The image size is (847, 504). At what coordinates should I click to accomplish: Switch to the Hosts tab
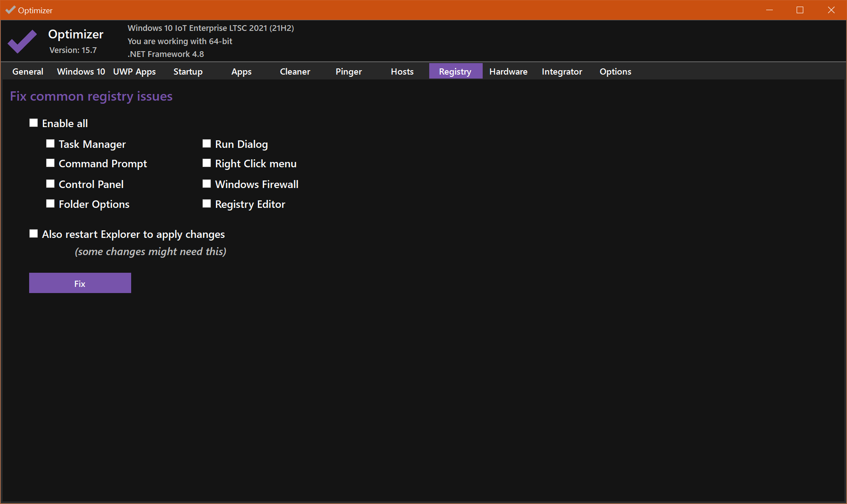click(401, 71)
